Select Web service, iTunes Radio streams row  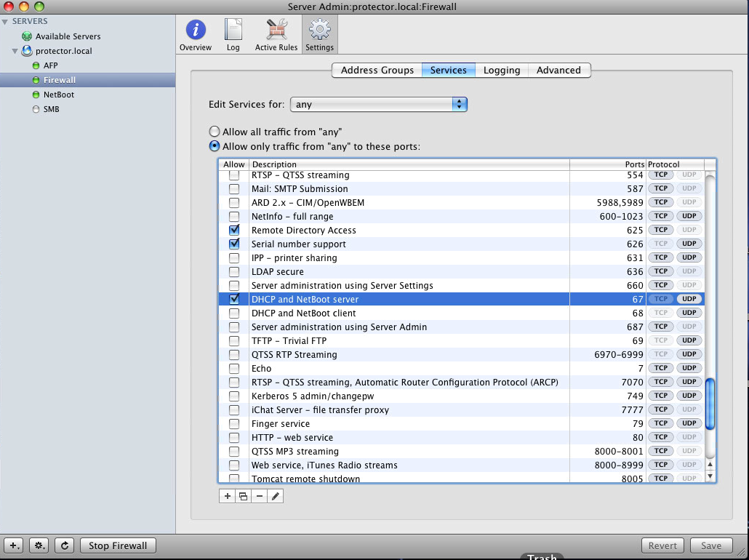461,465
